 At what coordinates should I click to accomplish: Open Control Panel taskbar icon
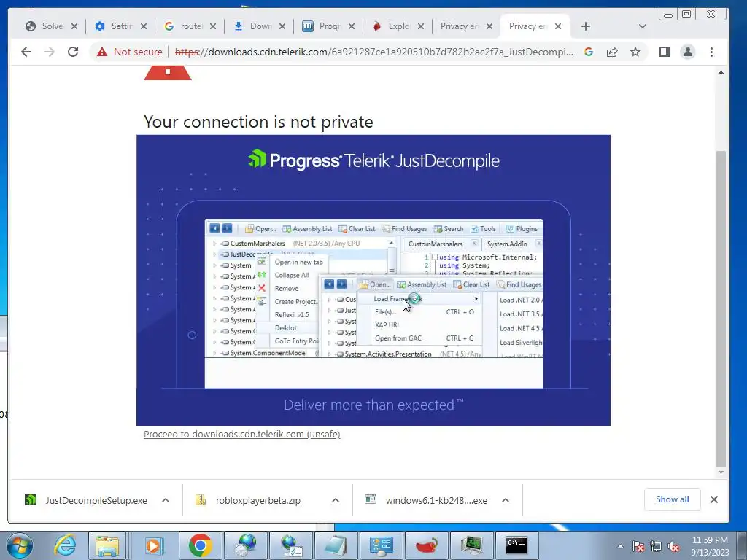coord(381,545)
